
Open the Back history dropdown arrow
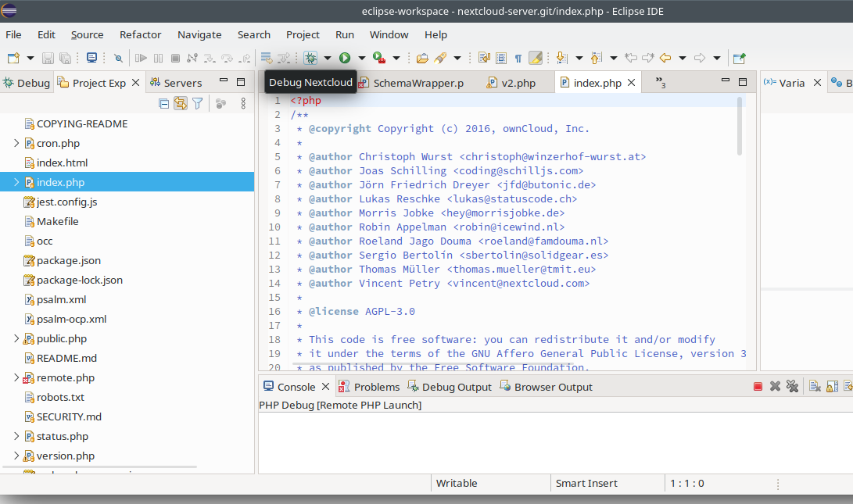pyautogui.click(x=683, y=58)
